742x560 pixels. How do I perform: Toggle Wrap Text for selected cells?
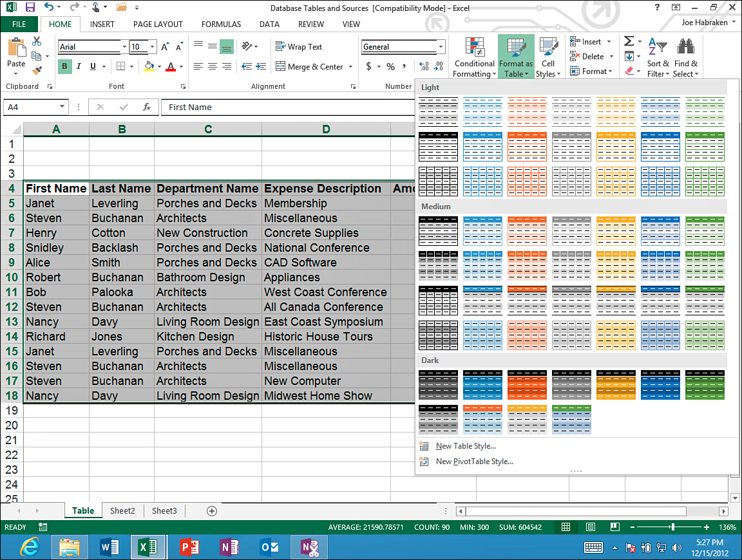(x=299, y=47)
